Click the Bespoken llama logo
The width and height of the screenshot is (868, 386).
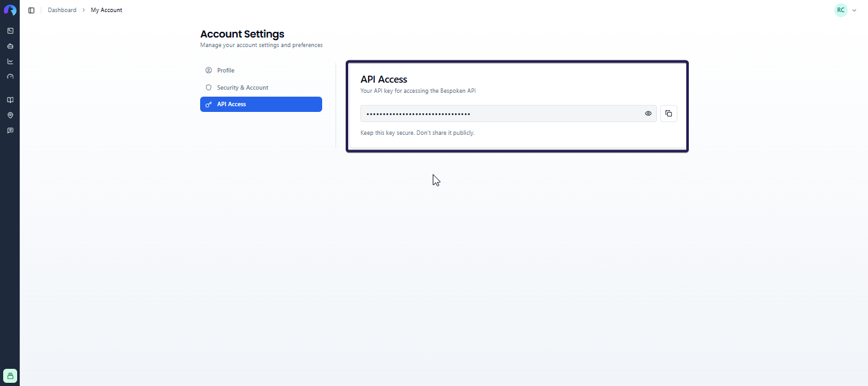[x=10, y=10]
